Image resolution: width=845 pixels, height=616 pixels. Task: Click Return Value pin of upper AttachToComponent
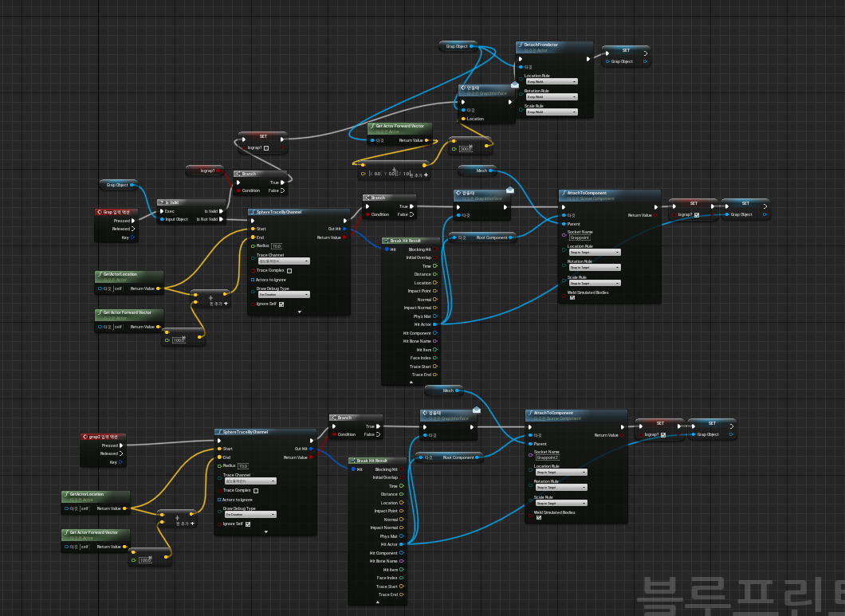tap(655, 215)
